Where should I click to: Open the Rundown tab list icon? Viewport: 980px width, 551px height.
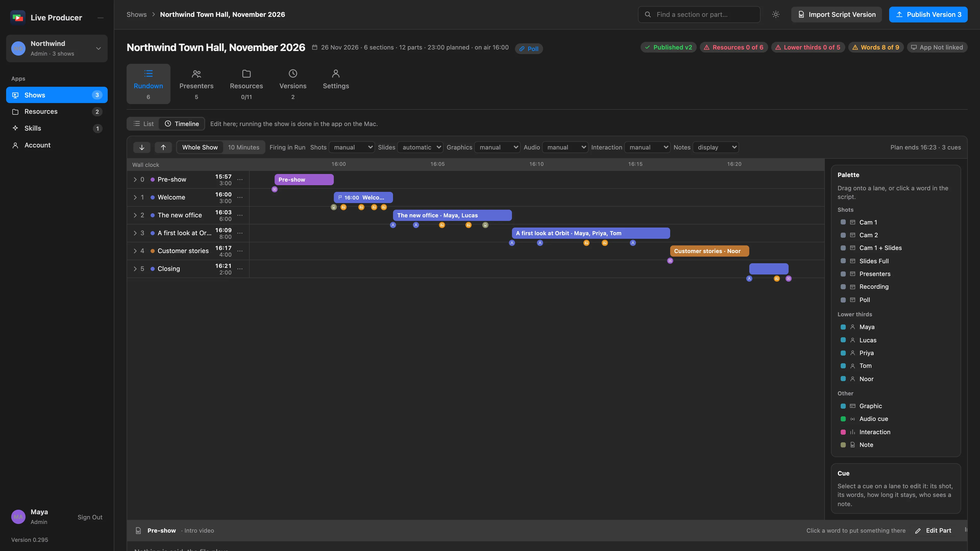[x=148, y=73]
